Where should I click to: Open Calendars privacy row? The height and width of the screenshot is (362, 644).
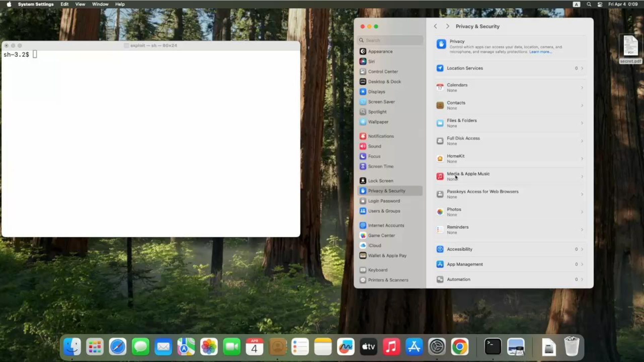pos(510,87)
